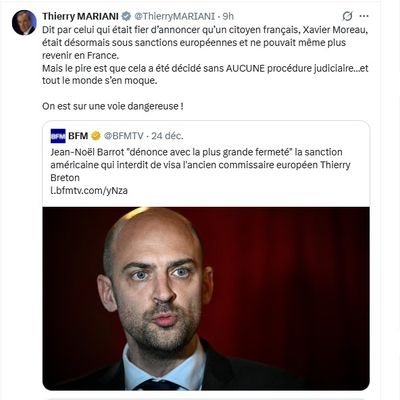The width and height of the screenshot is (400, 400).
Task: Click the post text mentioning Xavier Moreau
Action: point(205,42)
